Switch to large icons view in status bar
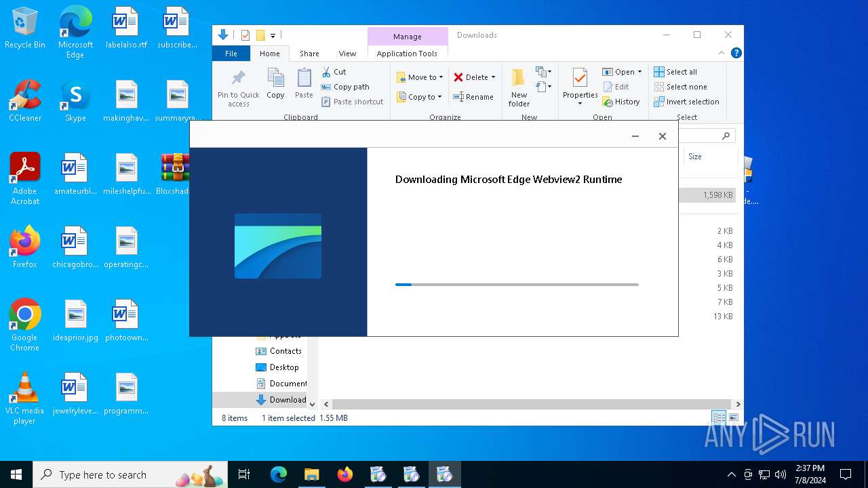This screenshot has width=868, height=488. [733, 418]
